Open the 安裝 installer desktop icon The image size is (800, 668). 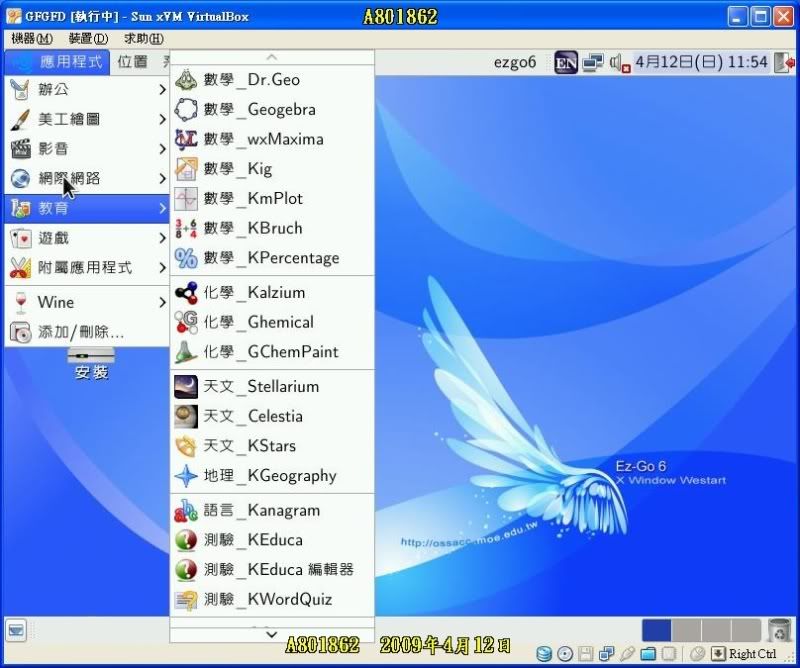[x=91, y=363]
